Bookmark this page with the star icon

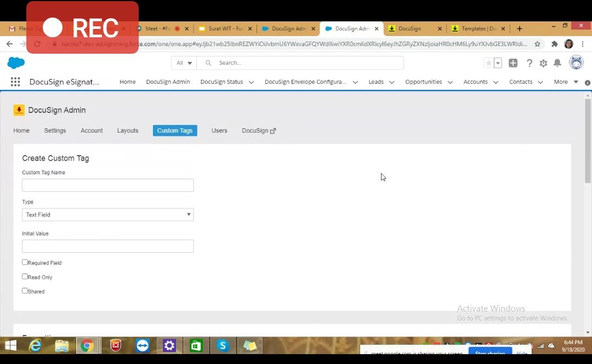pyautogui.click(x=537, y=44)
